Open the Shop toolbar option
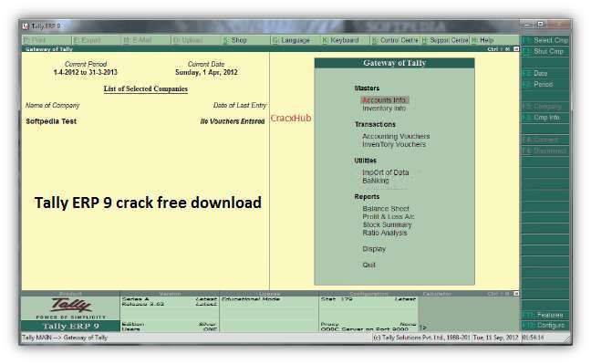This screenshot has height=364, width=591. pos(245,40)
